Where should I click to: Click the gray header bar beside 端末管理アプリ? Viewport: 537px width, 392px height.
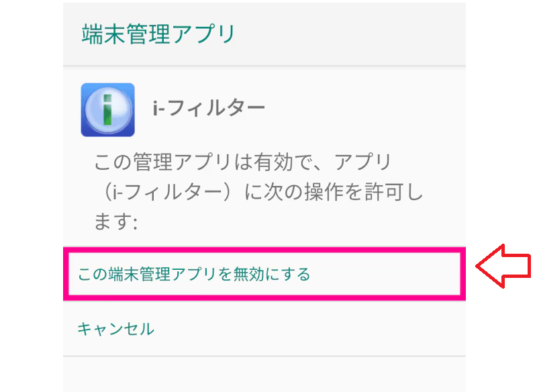[x=349, y=34]
